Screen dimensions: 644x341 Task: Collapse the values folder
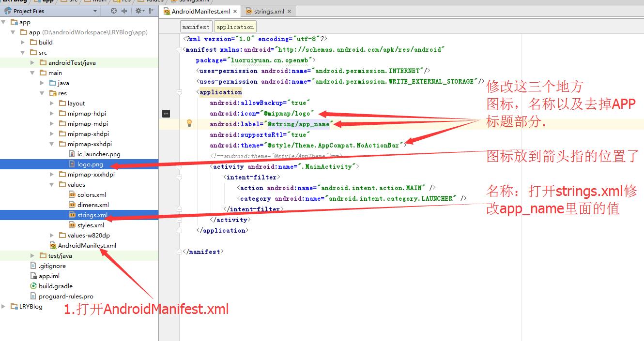pyautogui.click(x=52, y=184)
